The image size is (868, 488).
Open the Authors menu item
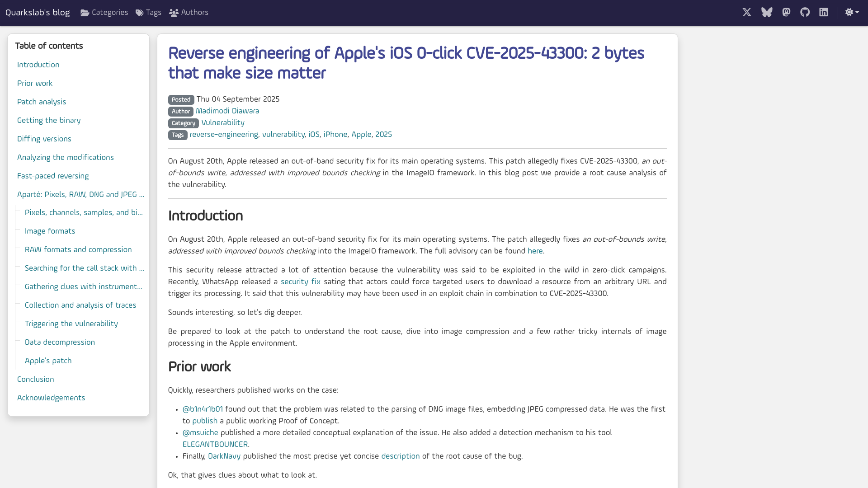[189, 13]
